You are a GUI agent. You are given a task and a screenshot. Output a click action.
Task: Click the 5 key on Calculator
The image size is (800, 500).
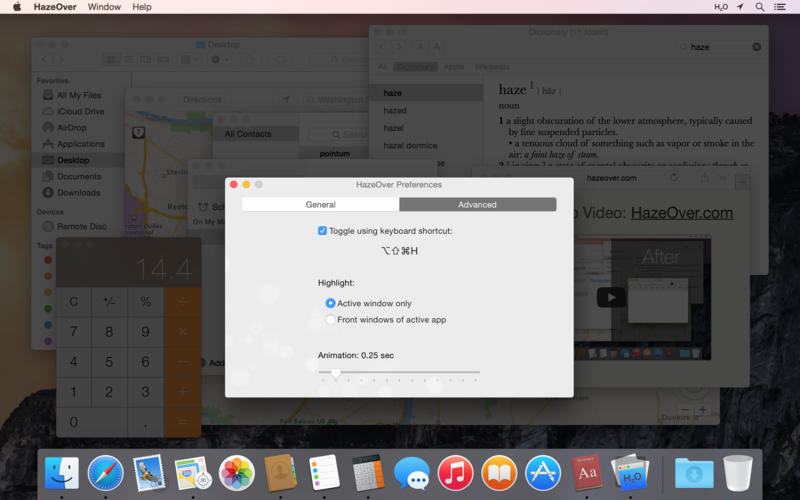tap(109, 362)
